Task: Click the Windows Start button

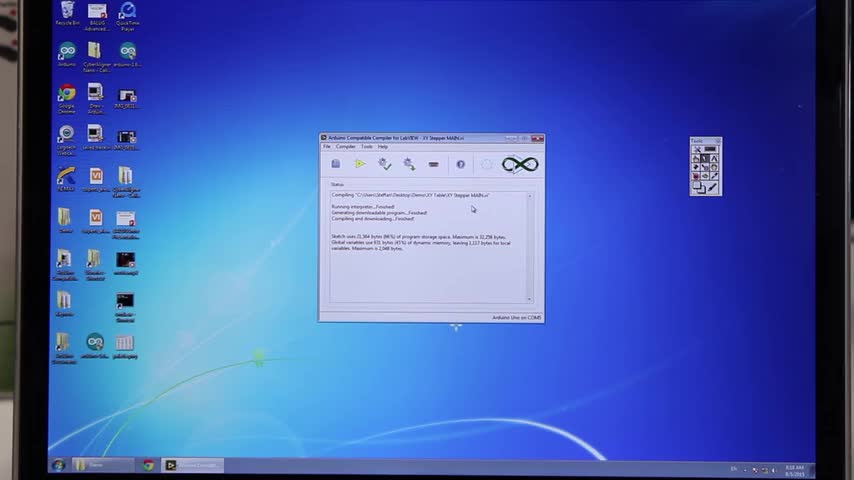Action: click(59, 465)
